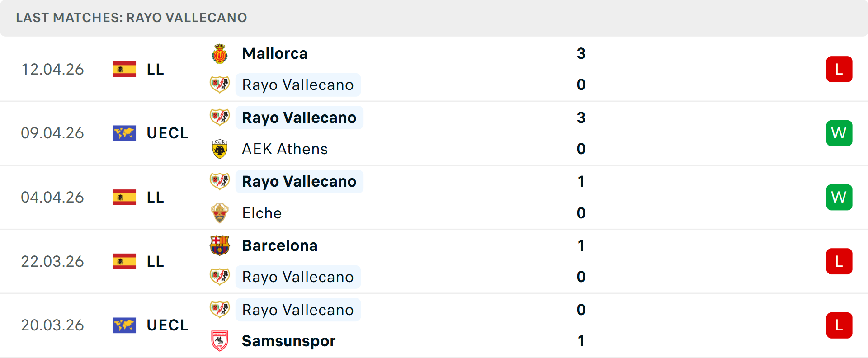Viewport: 868px width, 358px height.
Task: Click the date 12.04.26
Action: pyautogui.click(x=52, y=69)
